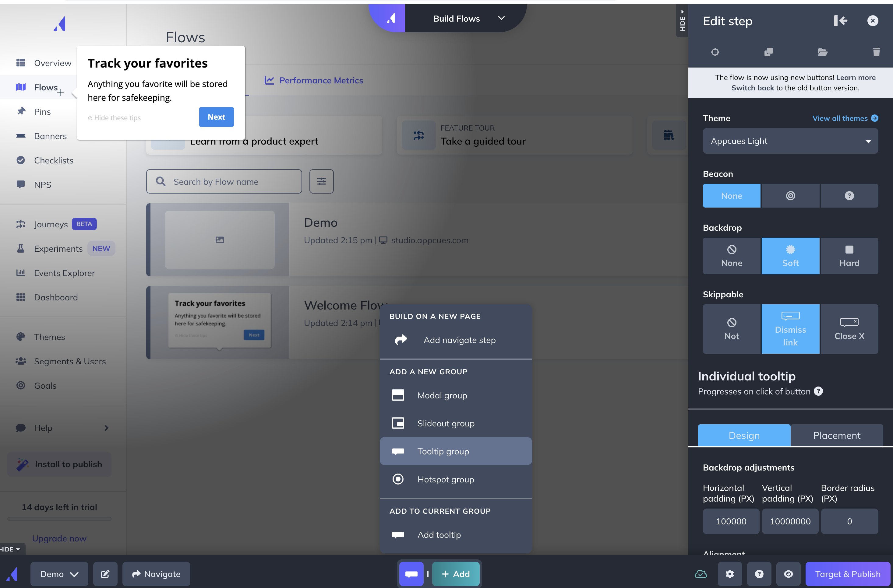Expand the Build Flows dropdown
Screen dimensions: 893x588
click(x=501, y=18)
